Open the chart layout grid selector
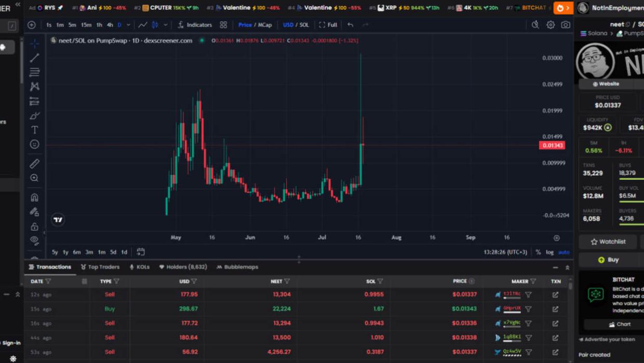The image size is (644, 363). [223, 24]
